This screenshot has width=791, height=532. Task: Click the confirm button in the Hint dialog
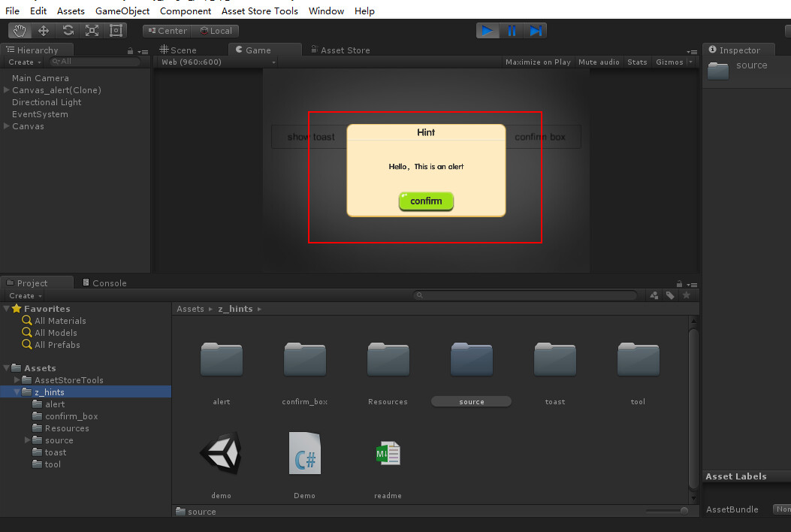[425, 201]
